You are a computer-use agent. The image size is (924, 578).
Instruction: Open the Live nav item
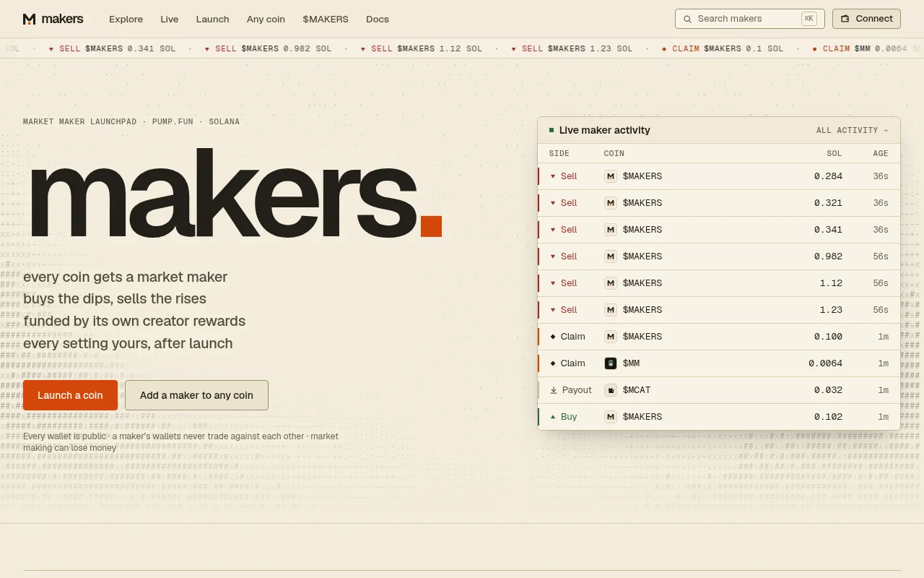[170, 19]
